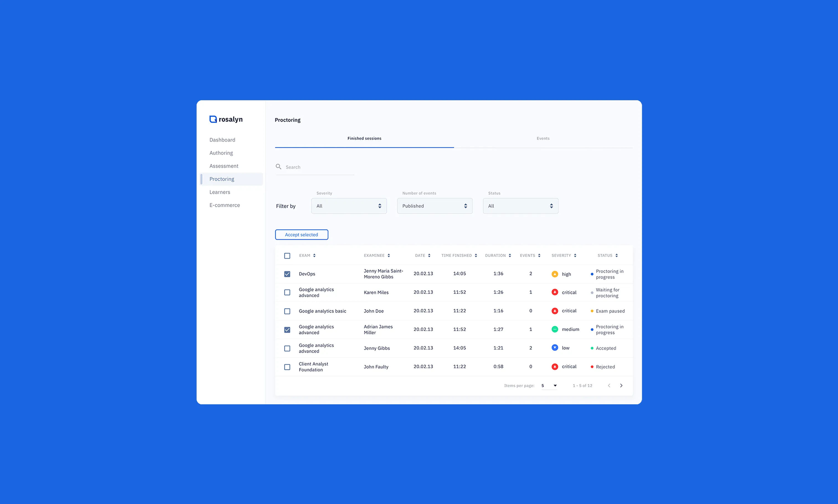Sort by Time Finished column arrows

[x=476, y=255]
